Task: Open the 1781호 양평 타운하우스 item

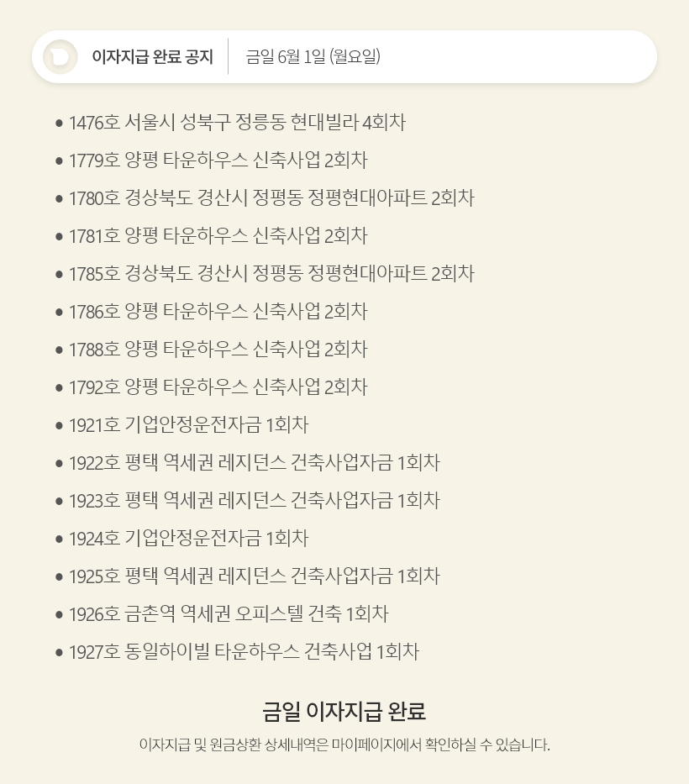Action: (218, 236)
